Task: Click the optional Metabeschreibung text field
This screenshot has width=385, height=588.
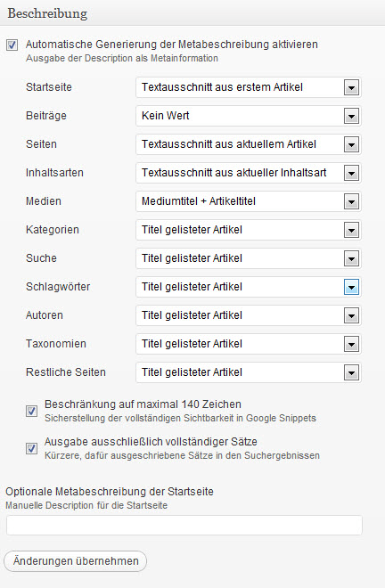Action: (184, 525)
